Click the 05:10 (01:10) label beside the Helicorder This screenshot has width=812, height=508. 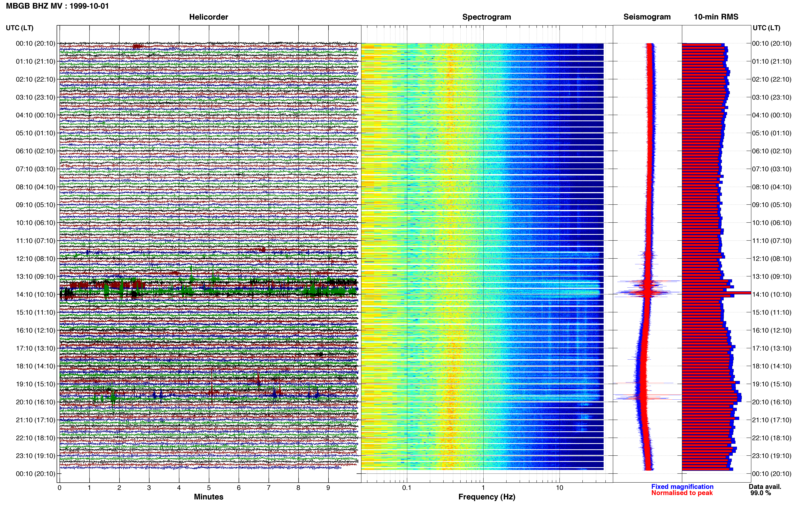click(36, 133)
